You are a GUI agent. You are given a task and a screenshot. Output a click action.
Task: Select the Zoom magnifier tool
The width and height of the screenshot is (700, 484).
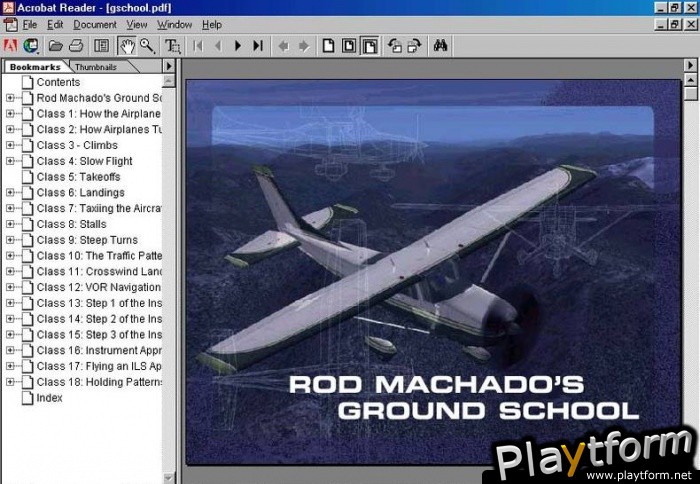click(x=147, y=45)
